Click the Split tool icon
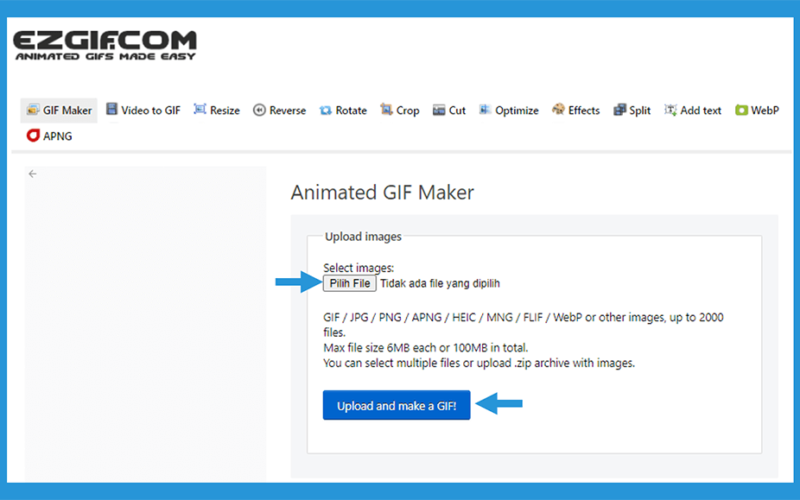Image resolution: width=800 pixels, height=500 pixels. pos(619,110)
